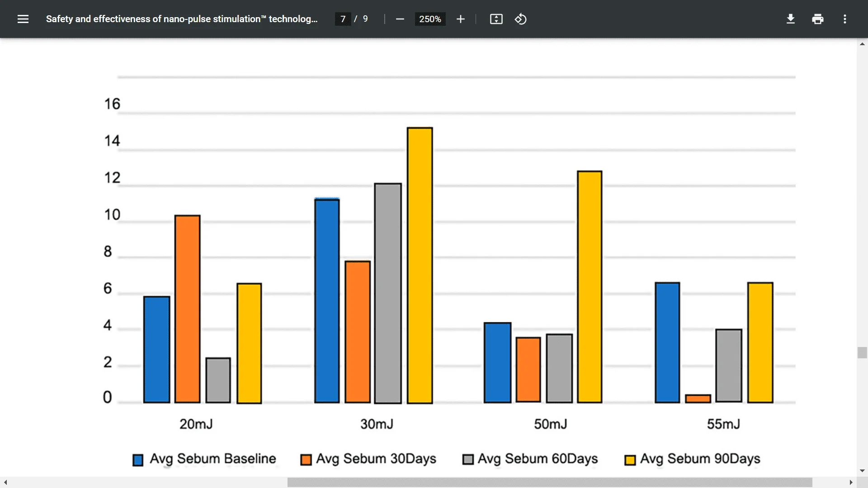This screenshot has height=488, width=868.
Task: Click the 'Avg Sebum 90Days' legend label
Action: click(700, 459)
